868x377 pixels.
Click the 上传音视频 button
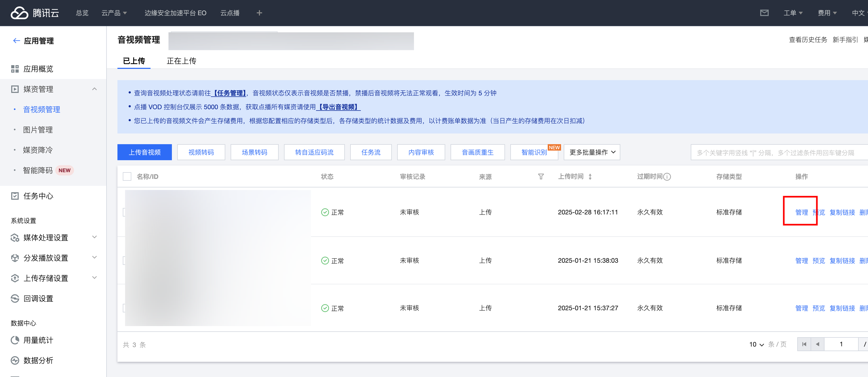coord(145,152)
